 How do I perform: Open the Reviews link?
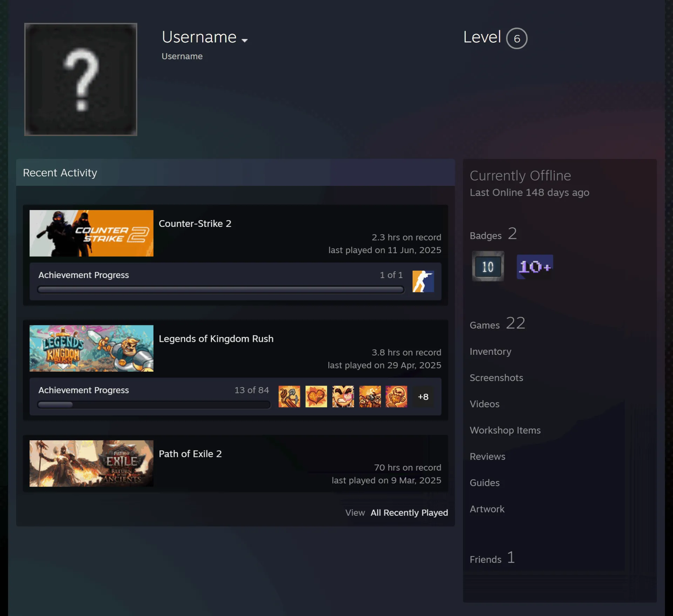click(x=487, y=456)
